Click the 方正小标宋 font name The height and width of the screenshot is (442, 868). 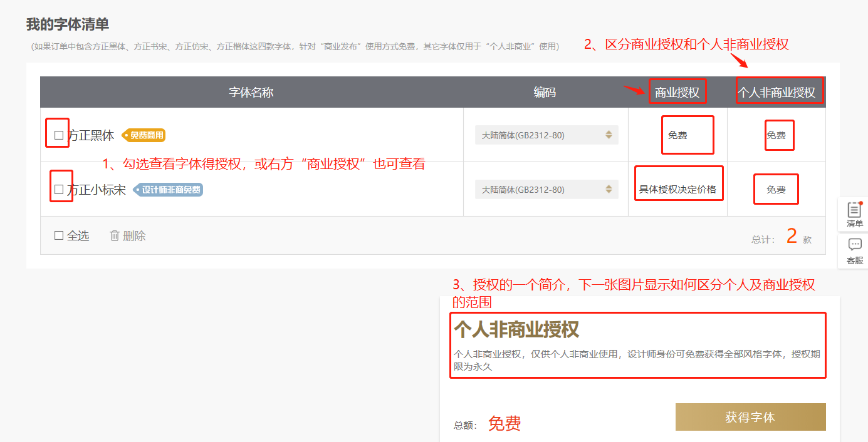[x=97, y=190]
